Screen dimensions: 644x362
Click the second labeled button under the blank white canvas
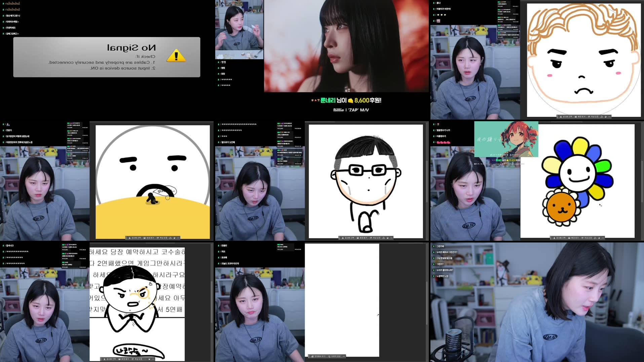[335, 356]
